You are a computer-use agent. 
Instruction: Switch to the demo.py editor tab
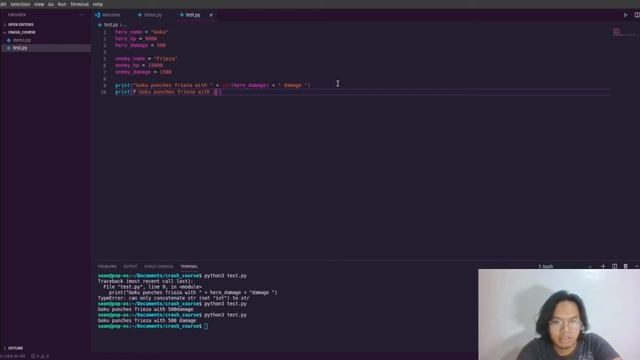pyautogui.click(x=150, y=15)
